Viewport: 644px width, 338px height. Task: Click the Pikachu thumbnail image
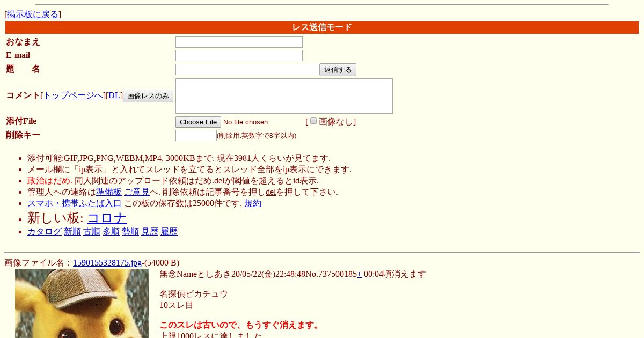[x=82, y=304]
